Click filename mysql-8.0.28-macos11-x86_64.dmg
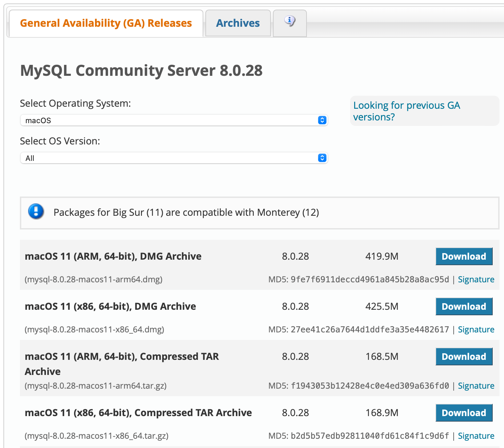 (94, 330)
